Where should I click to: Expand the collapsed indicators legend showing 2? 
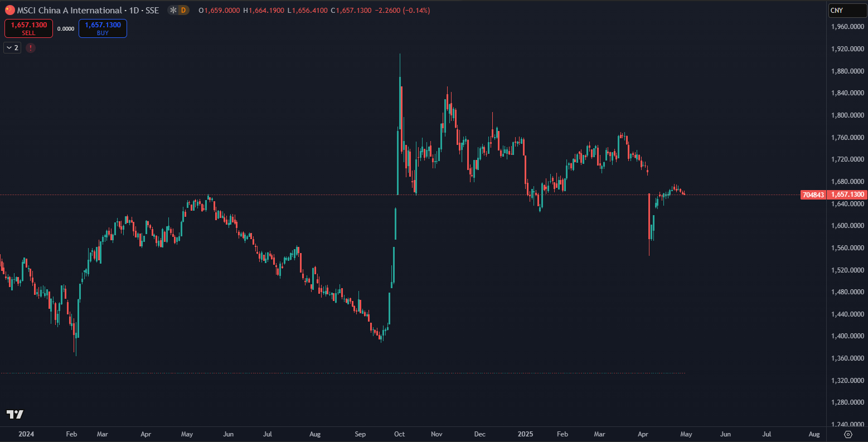pos(12,48)
